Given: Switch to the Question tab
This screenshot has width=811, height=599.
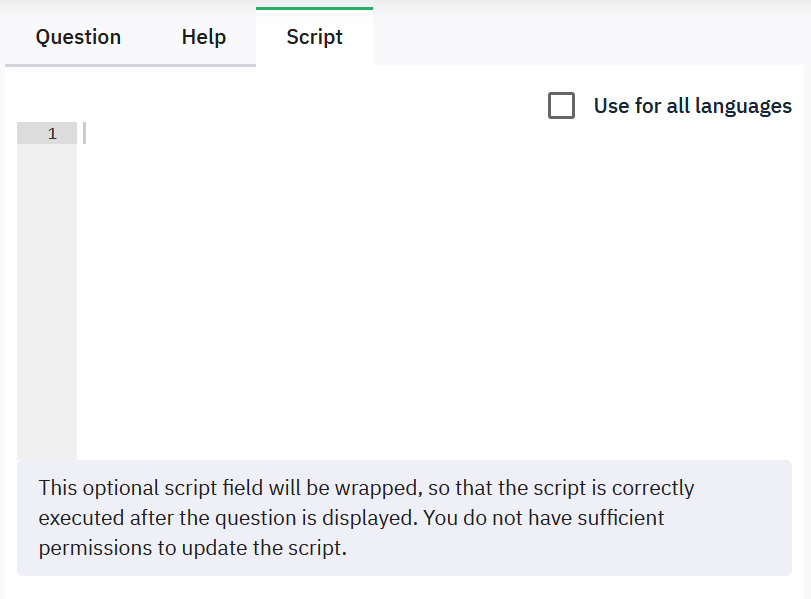Looking at the screenshot, I should pos(78,37).
